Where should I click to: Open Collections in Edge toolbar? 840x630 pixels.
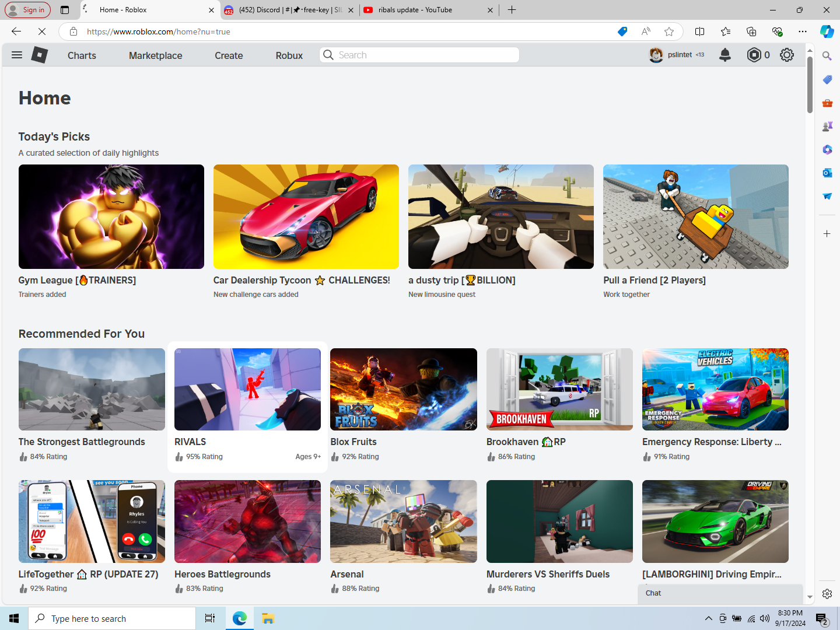pyautogui.click(x=751, y=32)
